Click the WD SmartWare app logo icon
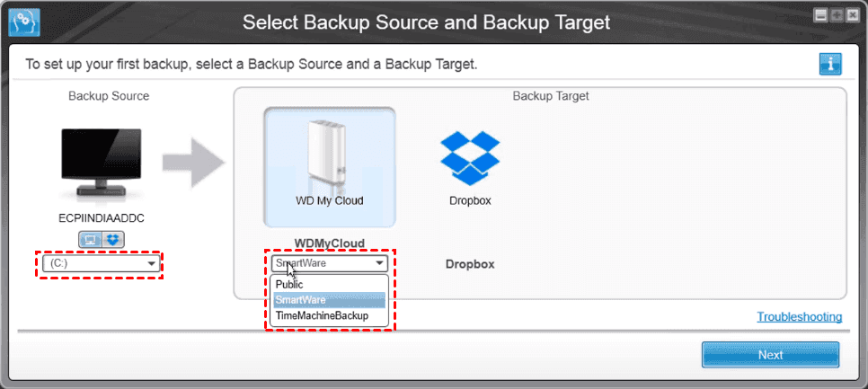The width and height of the screenshot is (868, 389). pos(21,22)
